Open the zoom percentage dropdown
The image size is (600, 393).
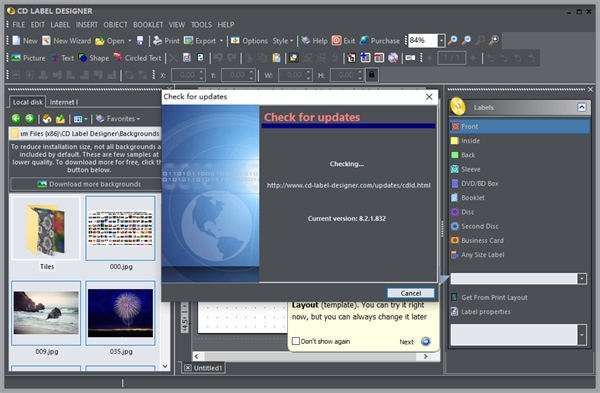pos(441,40)
